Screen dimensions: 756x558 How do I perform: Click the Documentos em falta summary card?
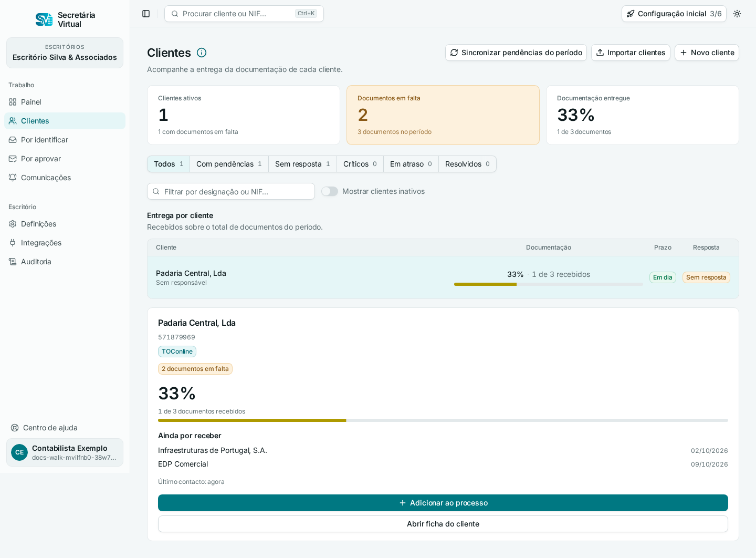tap(443, 115)
